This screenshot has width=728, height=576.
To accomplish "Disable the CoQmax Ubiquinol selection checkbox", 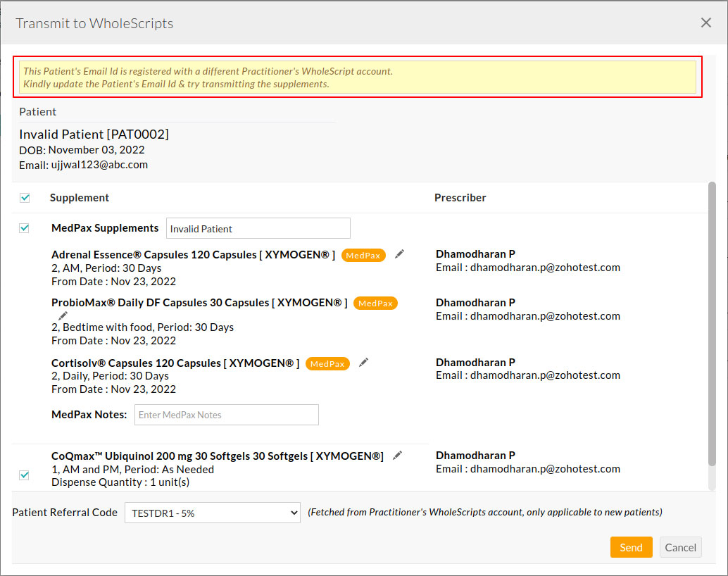I will (24, 475).
